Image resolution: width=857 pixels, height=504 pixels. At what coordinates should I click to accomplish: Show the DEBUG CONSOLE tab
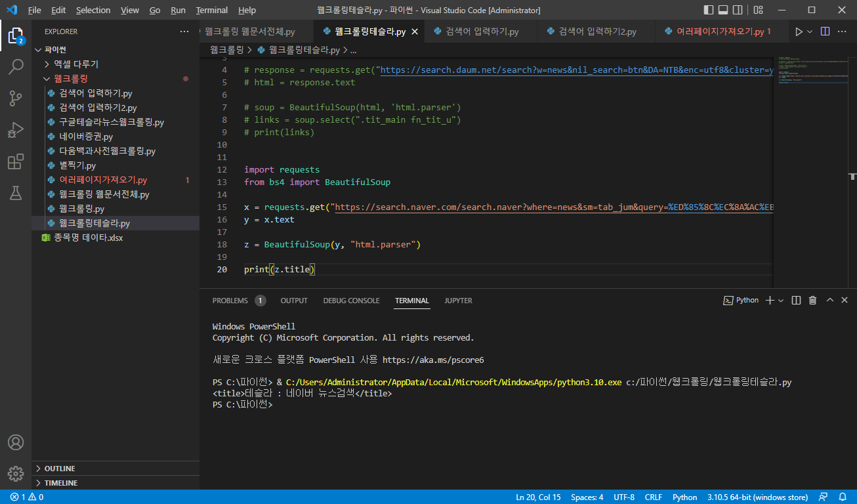pyautogui.click(x=351, y=301)
